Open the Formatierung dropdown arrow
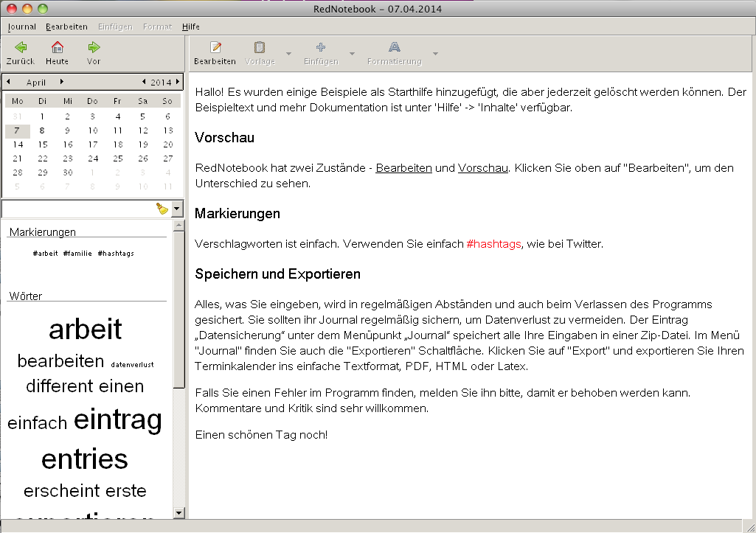The height and width of the screenshot is (533, 756). (x=435, y=54)
